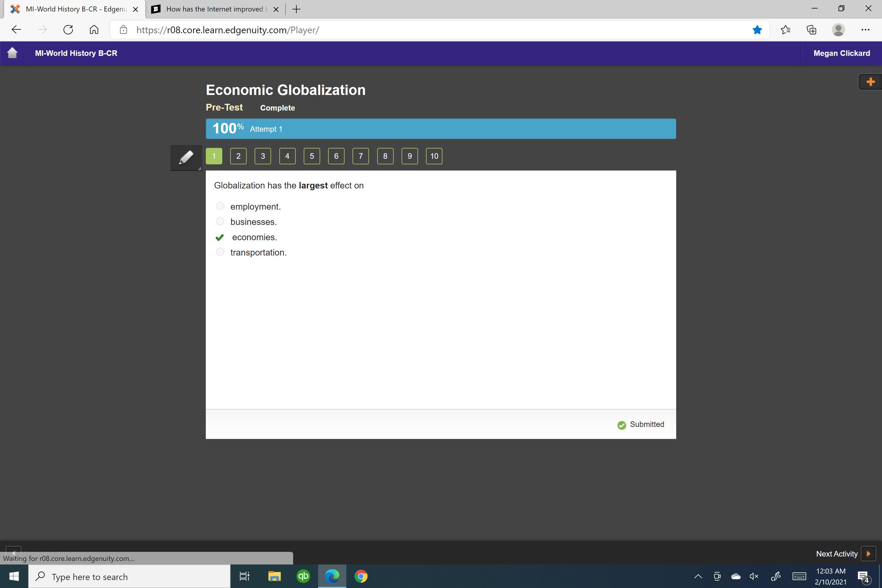Open QuickBooks from the taskbar
882x588 pixels.
coord(303,576)
